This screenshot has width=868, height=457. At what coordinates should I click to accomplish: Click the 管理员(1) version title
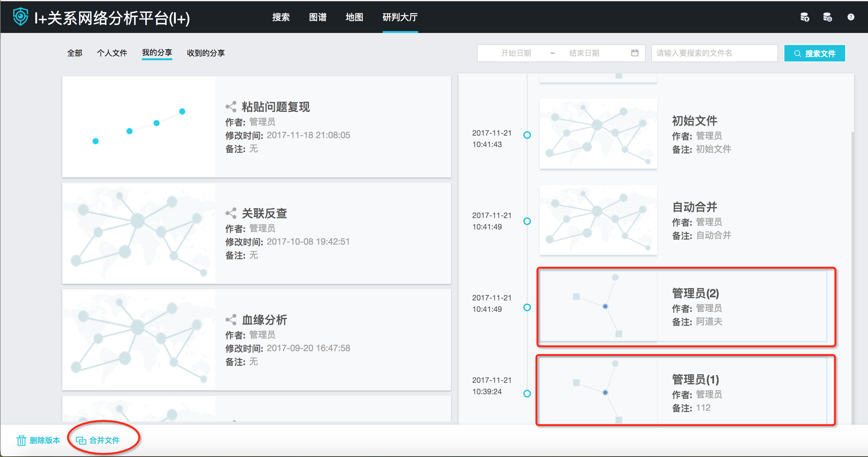[695, 379]
